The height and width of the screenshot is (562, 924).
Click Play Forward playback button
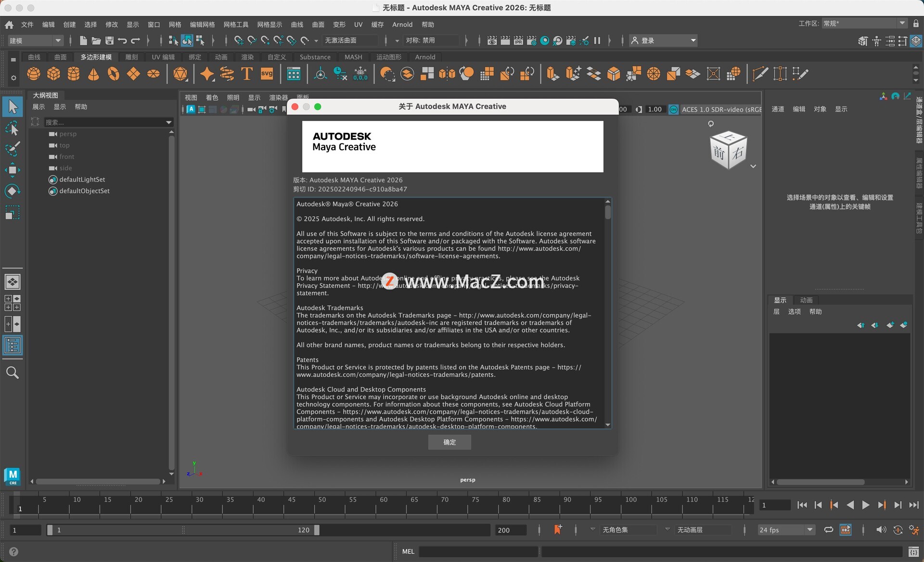pos(865,505)
